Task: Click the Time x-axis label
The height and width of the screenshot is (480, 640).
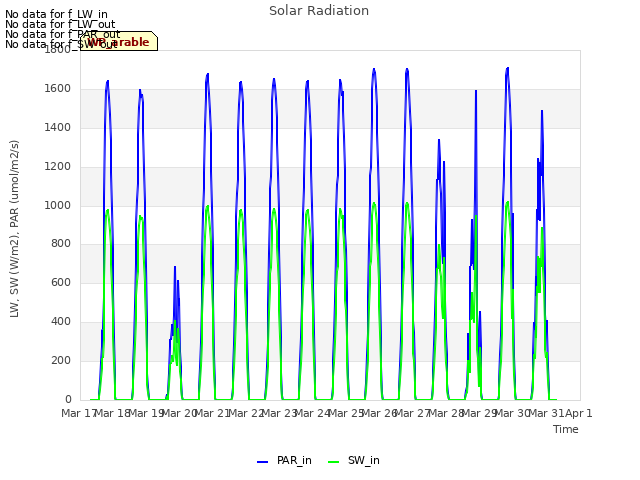Action: 566,429
